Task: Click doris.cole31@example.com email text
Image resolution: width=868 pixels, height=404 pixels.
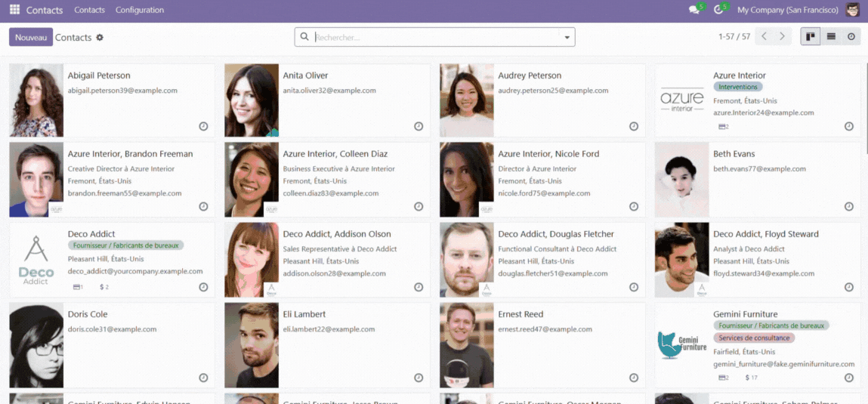Action: pyautogui.click(x=113, y=329)
